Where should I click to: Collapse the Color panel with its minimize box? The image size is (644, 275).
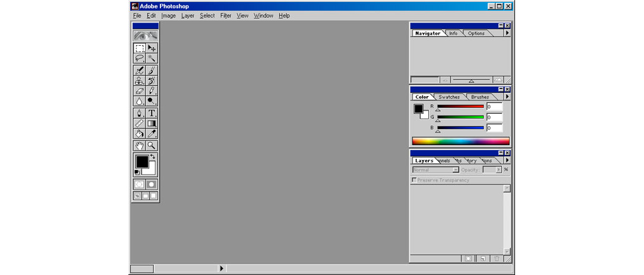click(501, 89)
